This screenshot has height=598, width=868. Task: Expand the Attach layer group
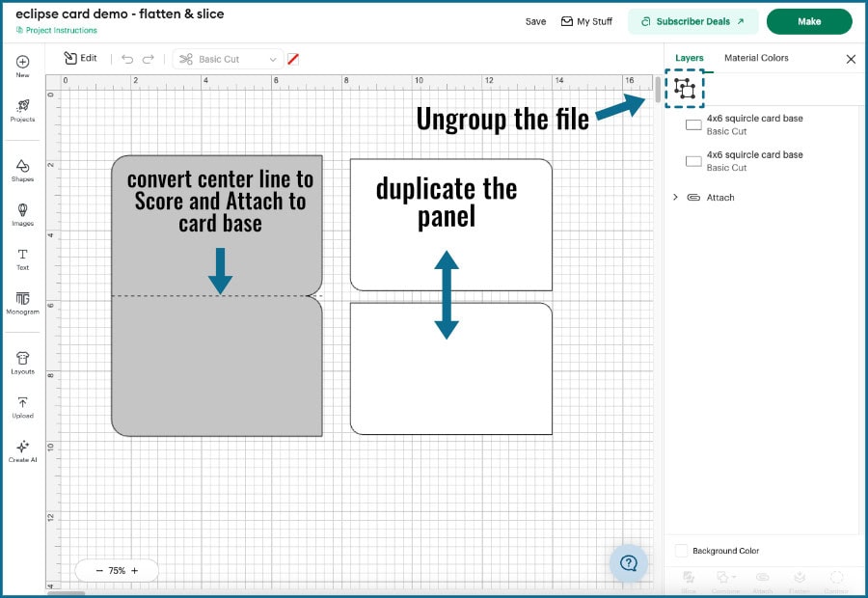coord(675,197)
